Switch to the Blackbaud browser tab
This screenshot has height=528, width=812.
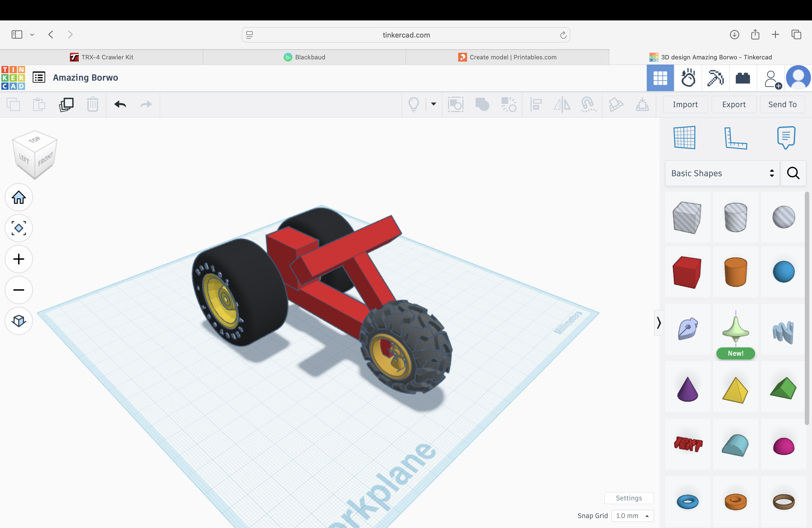(x=304, y=57)
